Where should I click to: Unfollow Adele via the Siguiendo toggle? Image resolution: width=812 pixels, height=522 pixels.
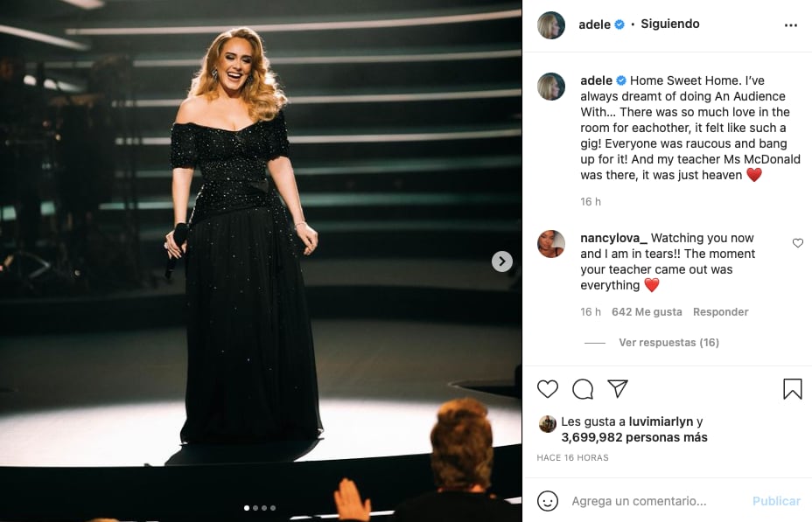point(669,24)
